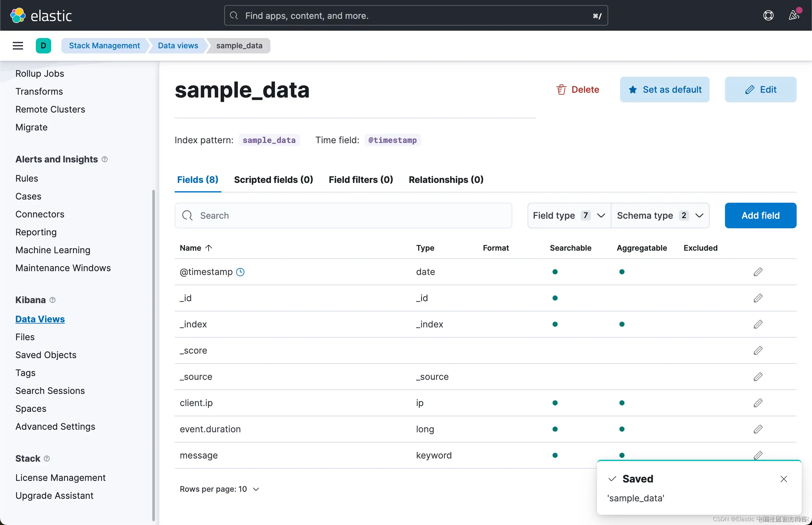
Task: Dismiss the Saved toast notification
Action: 784,479
